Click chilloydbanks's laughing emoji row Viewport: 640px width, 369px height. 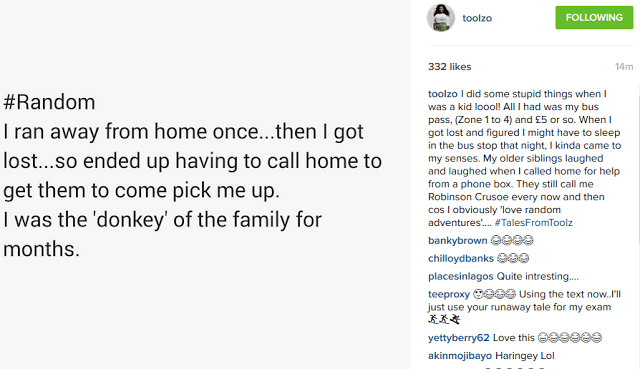(513, 258)
